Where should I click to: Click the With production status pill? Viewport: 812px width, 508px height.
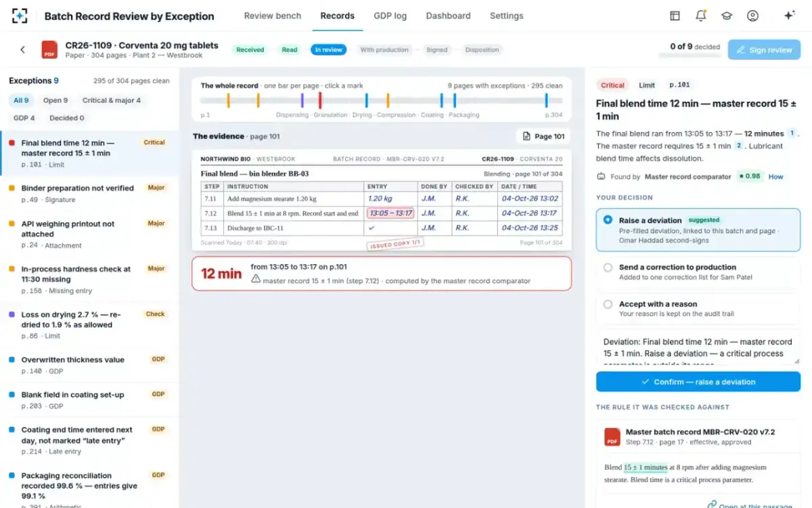coord(384,49)
